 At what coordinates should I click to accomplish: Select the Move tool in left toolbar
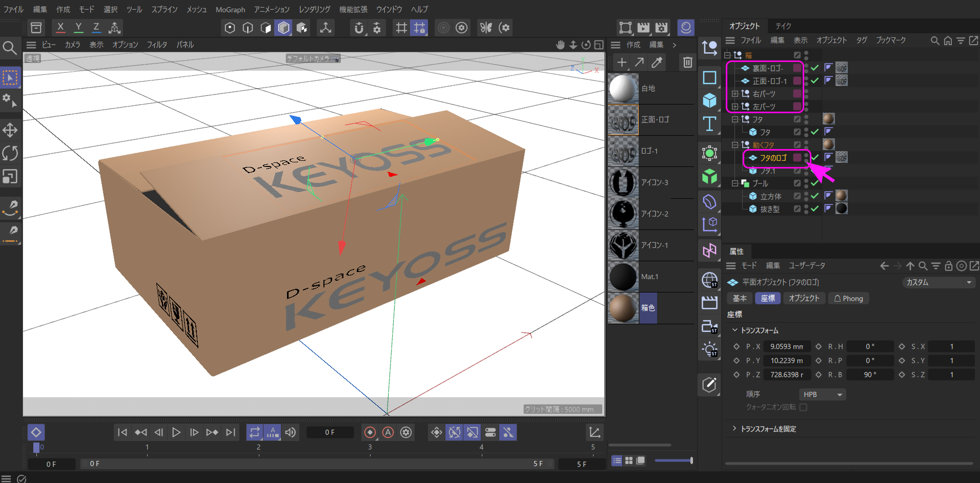pyautogui.click(x=10, y=130)
